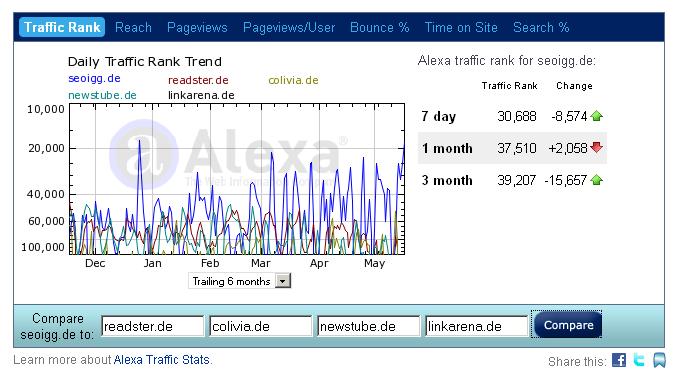Open the Trailing 6 months dropdown
This screenshot has width=681, height=381.
coord(239,281)
